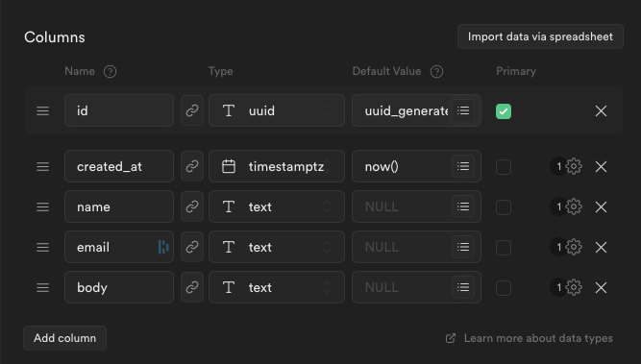Open the uuid type dropdown
Screen dimensions: 641x364
point(277,110)
